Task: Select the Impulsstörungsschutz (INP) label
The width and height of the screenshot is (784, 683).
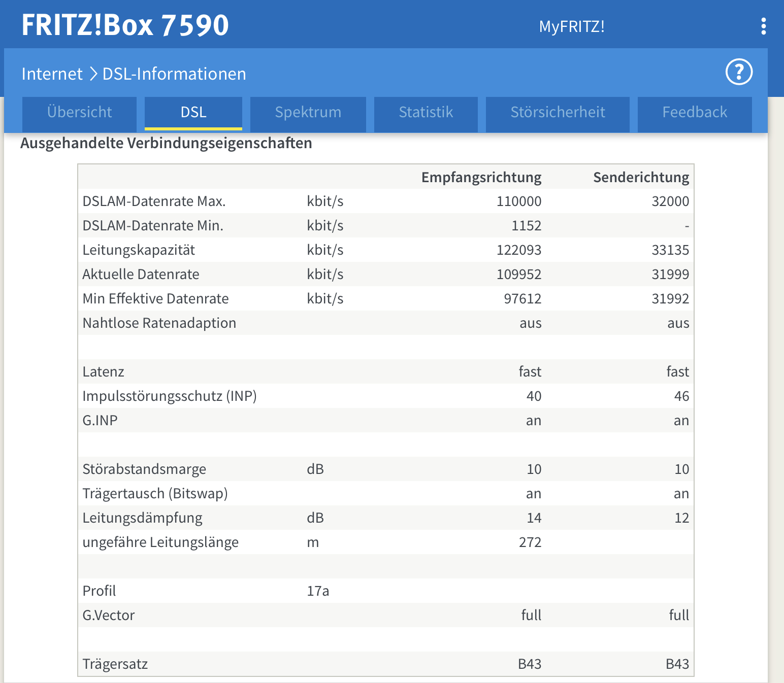Action: (170, 396)
